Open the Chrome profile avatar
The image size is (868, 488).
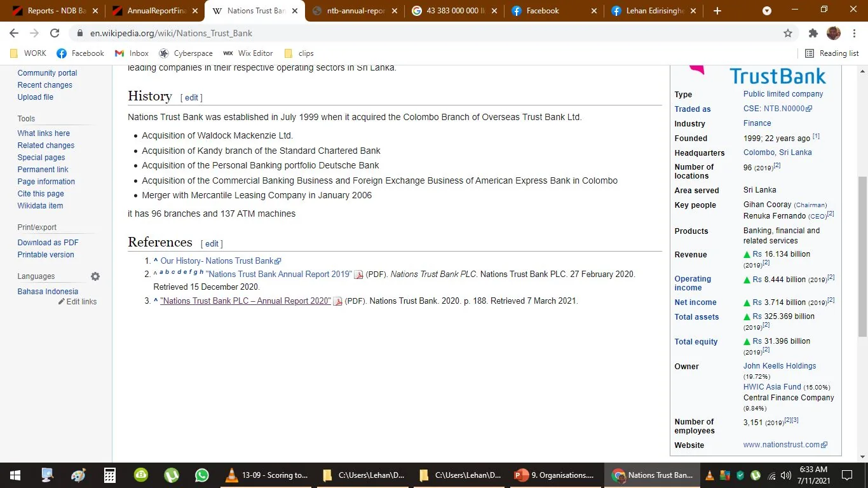click(833, 33)
